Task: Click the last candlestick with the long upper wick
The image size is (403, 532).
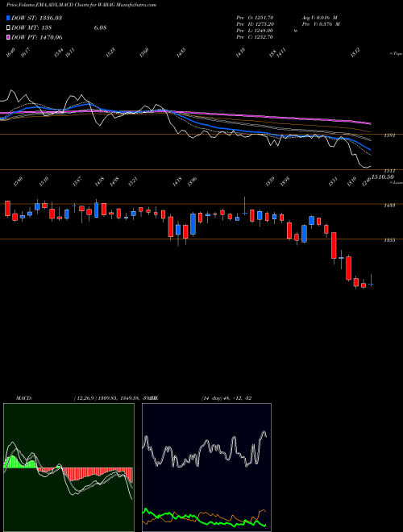Action: pyautogui.click(x=371, y=280)
